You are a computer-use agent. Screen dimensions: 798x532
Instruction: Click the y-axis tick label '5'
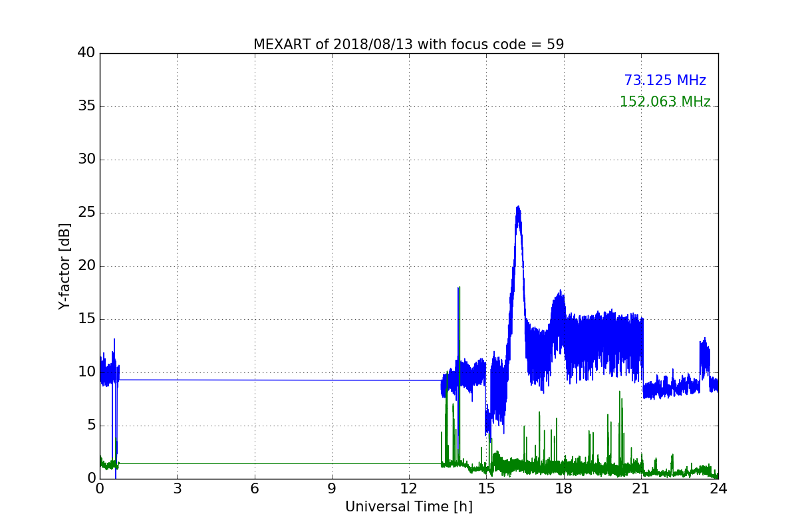[x=91, y=425]
